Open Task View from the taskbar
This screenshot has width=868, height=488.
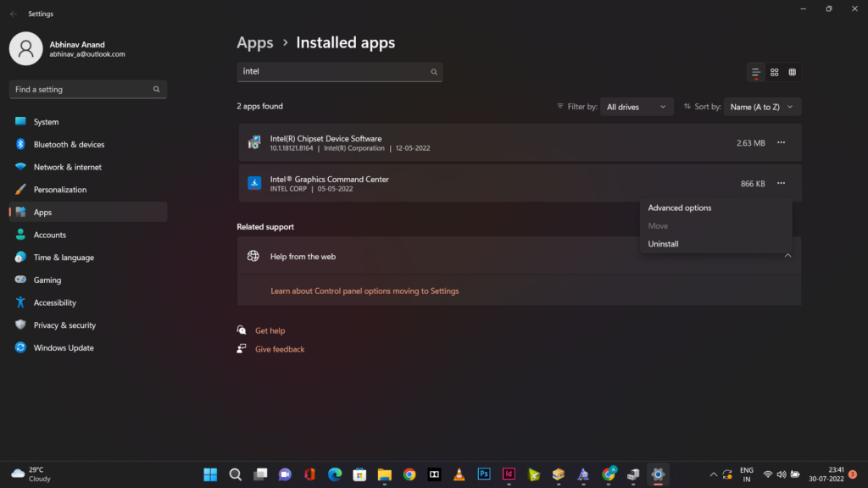click(x=260, y=474)
